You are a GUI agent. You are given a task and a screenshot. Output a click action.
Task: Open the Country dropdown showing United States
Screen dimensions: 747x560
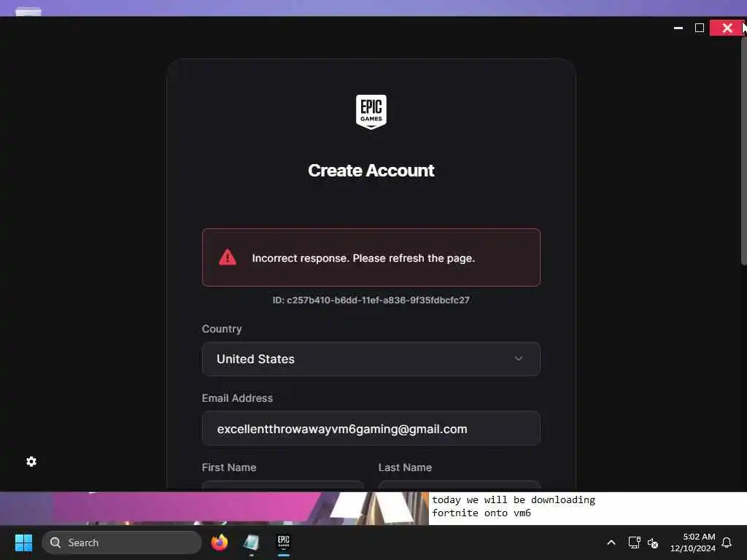tap(371, 359)
